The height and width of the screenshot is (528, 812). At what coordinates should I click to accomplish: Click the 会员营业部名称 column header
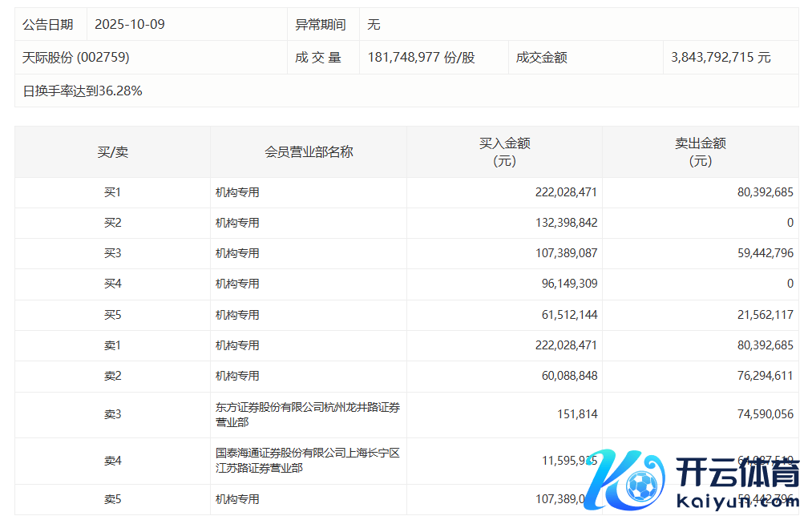(x=309, y=152)
